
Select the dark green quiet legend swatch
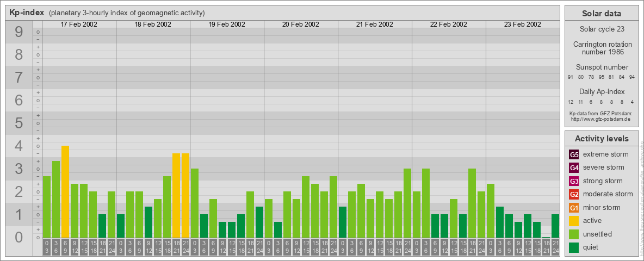click(x=574, y=247)
